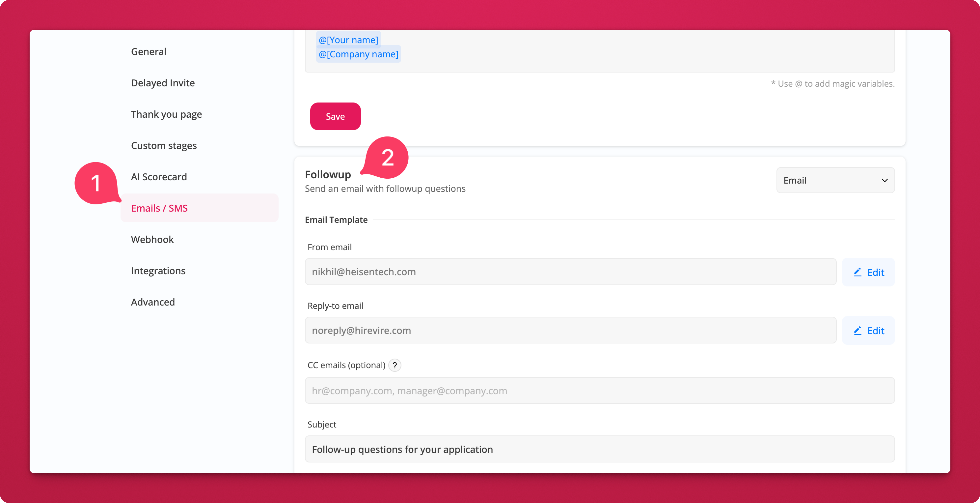The height and width of the screenshot is (503, 980).
Task: Click the help question mark beside CC emails
Action: click(395, 365)
